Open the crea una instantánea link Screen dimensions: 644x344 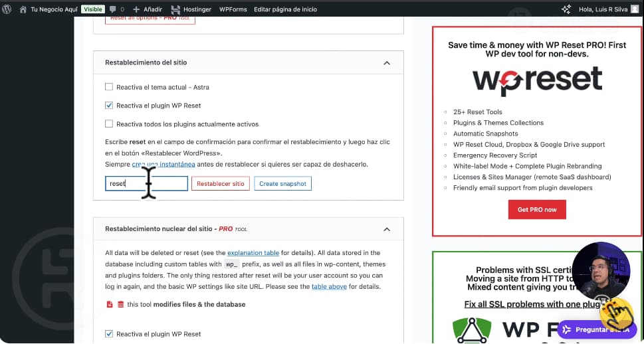click(x=163, y=164)
